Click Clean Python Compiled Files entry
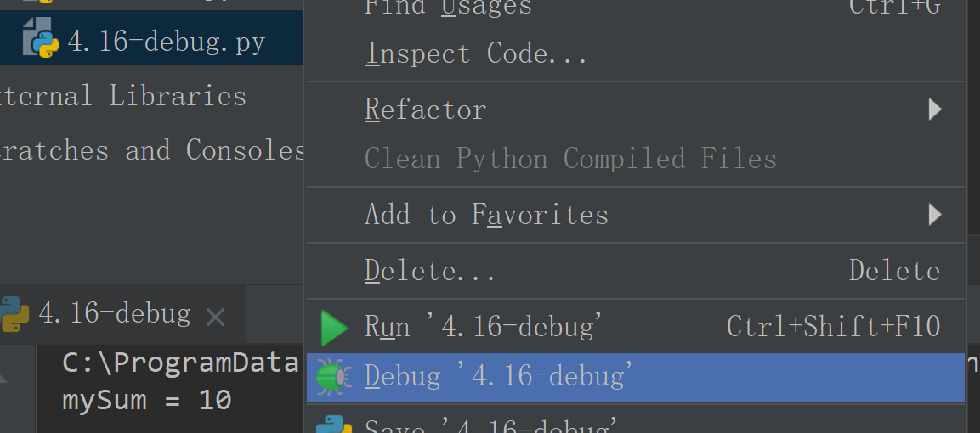 pyautogui.click(x=570, y=159)
